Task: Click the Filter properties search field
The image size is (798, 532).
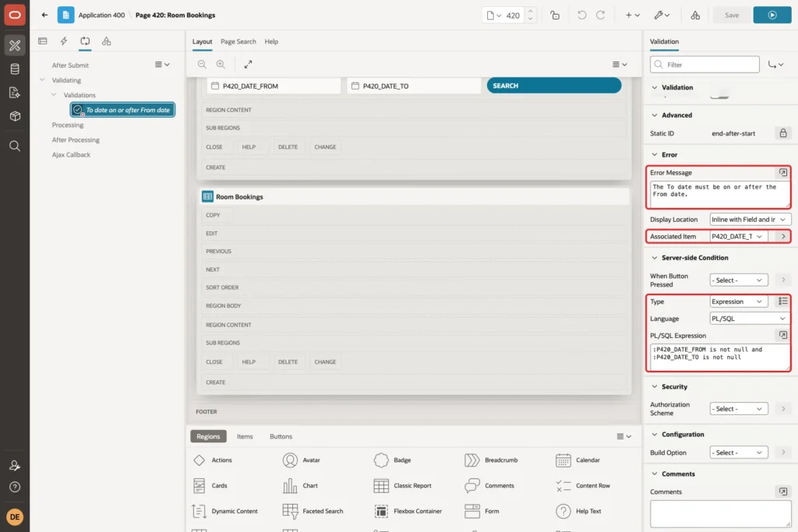Action: [704, 65]
